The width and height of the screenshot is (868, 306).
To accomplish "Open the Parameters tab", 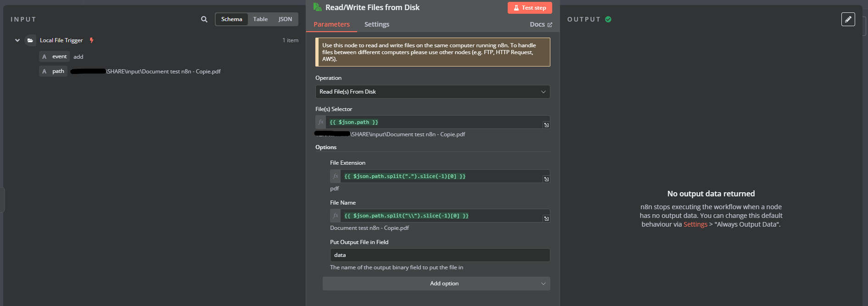I will tap(331, 24).
